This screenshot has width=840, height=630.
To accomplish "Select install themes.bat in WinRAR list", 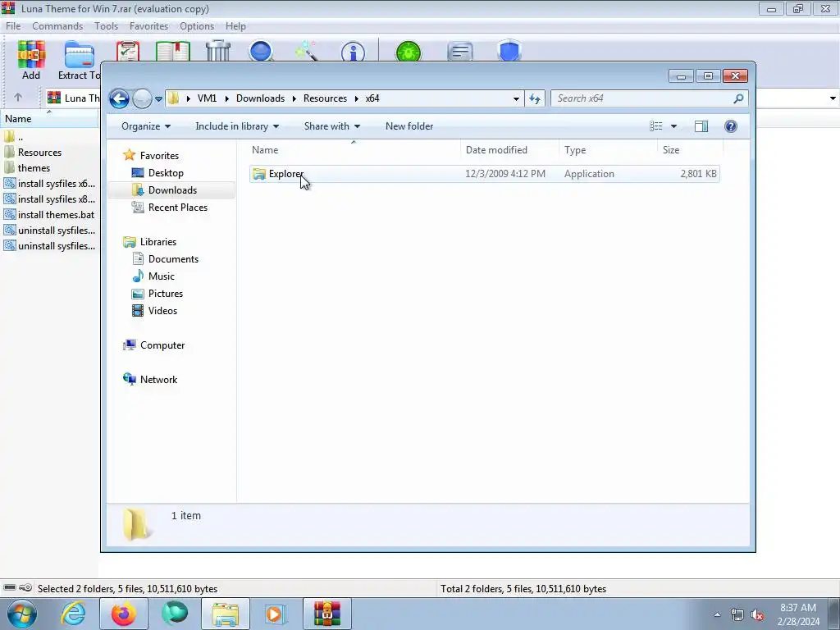I will tap(49, 215).
